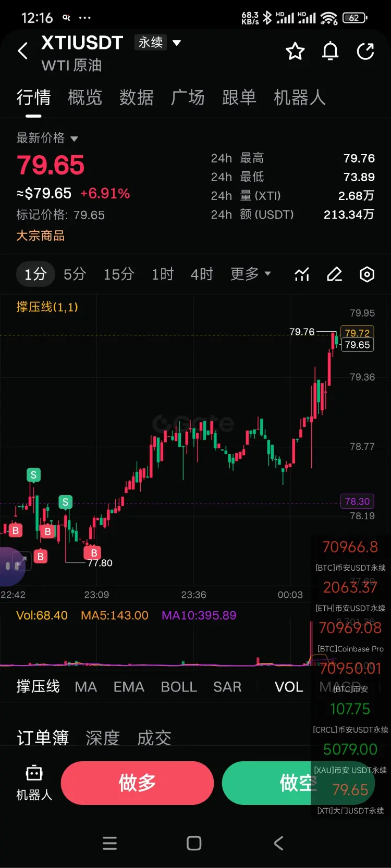Screen dimensions: 391x868
Task: Open the drawing pencil tool
Action: coord(334,274)
